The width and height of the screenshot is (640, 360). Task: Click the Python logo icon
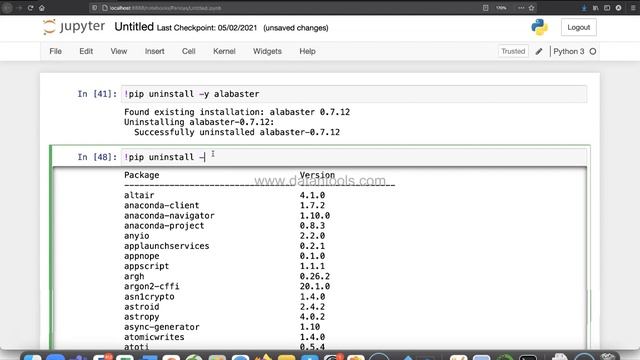(539, 27)
